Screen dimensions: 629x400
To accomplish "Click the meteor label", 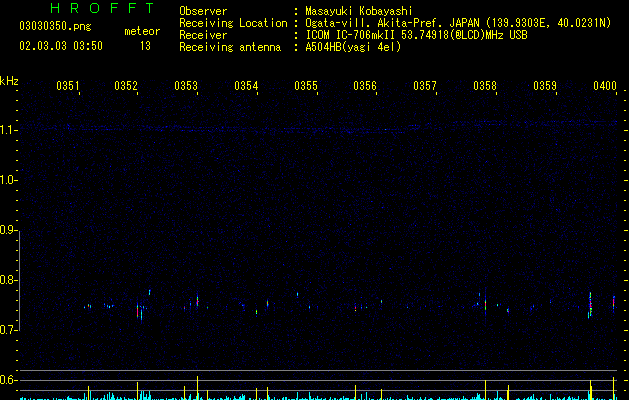I will coord(142,31).
